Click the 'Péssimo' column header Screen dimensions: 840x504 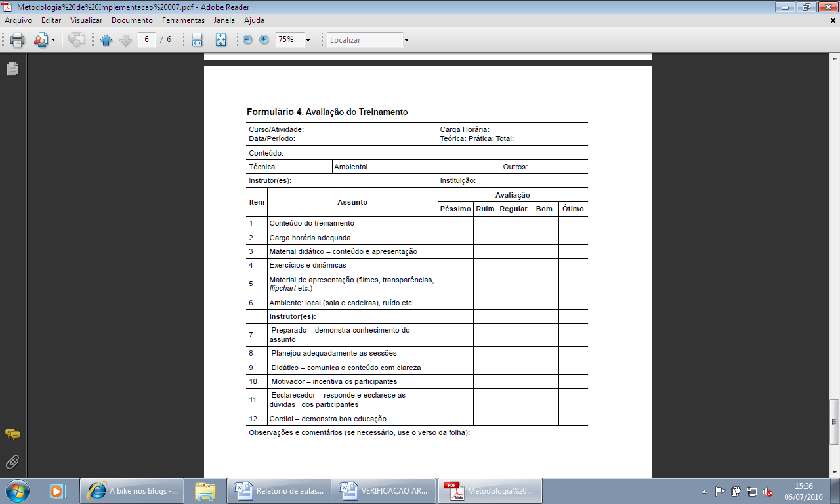click(455, 209)
